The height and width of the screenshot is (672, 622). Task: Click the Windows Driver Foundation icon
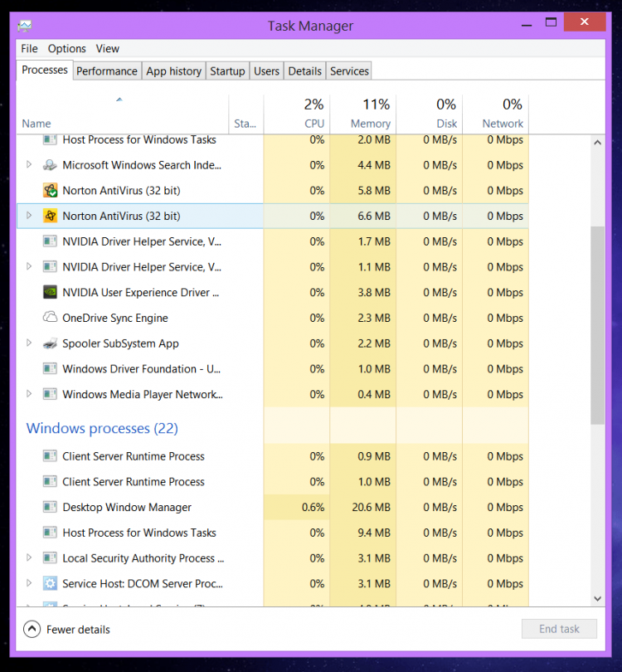(x=50, y=368)
